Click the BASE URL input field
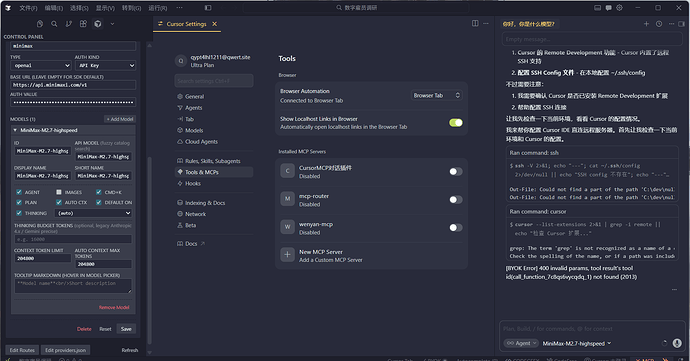690x361 pixels. point(73,85)
